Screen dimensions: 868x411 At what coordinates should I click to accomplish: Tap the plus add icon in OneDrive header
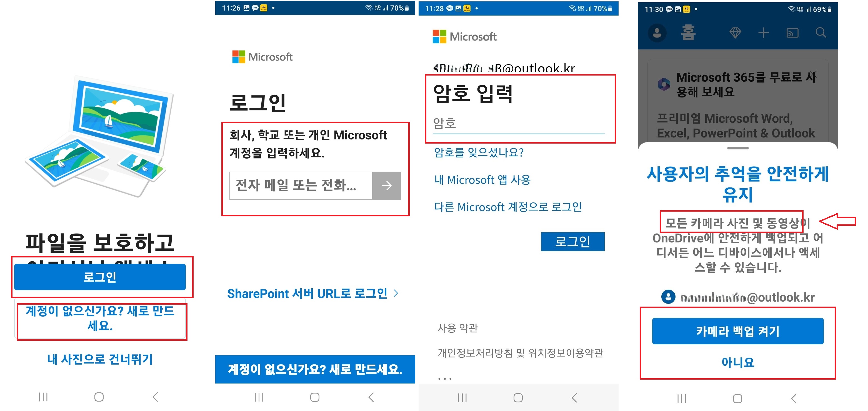(763, 33)
